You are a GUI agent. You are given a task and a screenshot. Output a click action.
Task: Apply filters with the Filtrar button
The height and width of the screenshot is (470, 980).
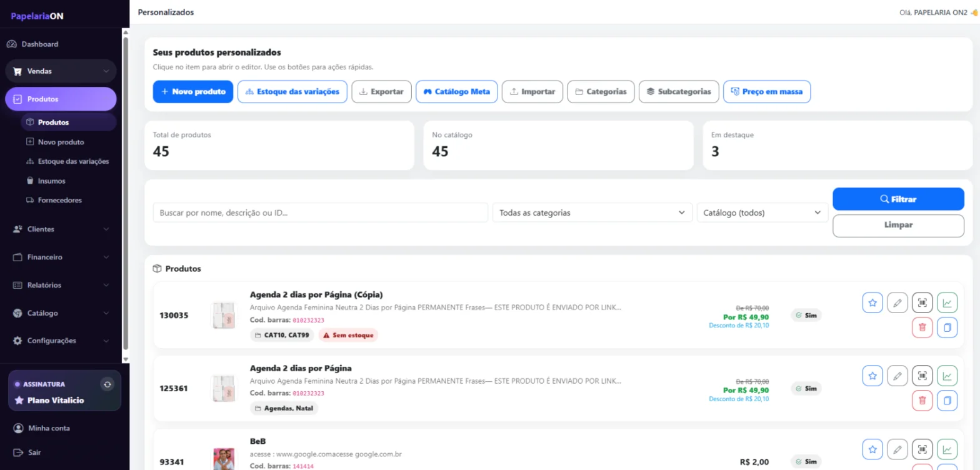pyautogui.click(x=898, y=199)
